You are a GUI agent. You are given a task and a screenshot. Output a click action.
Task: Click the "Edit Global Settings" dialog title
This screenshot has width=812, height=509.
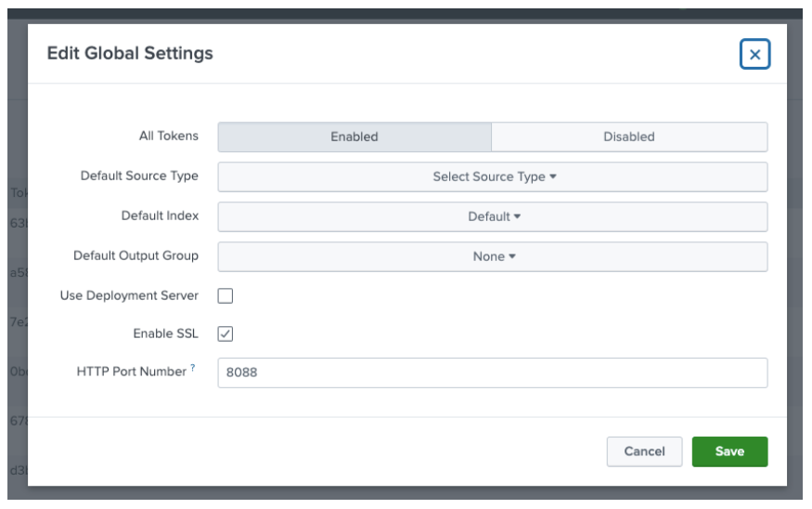coord(130,53)
